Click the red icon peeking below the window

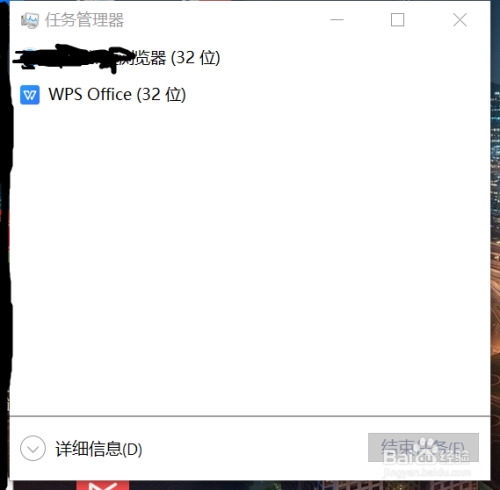pos(103,485)
